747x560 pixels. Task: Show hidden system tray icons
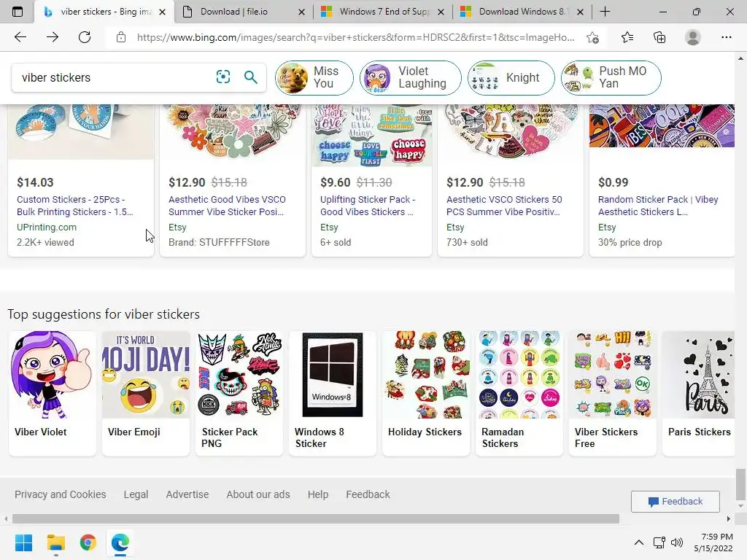(x=639, y=542)
